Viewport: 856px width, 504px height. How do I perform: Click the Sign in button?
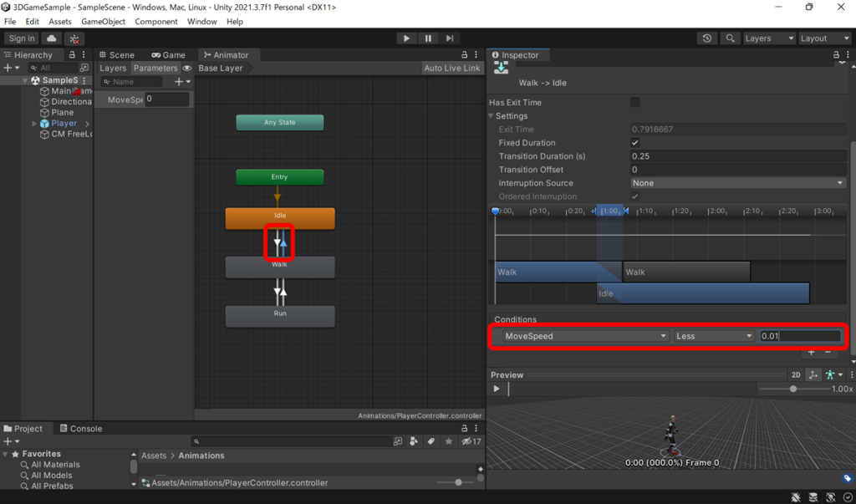point(20,38)
